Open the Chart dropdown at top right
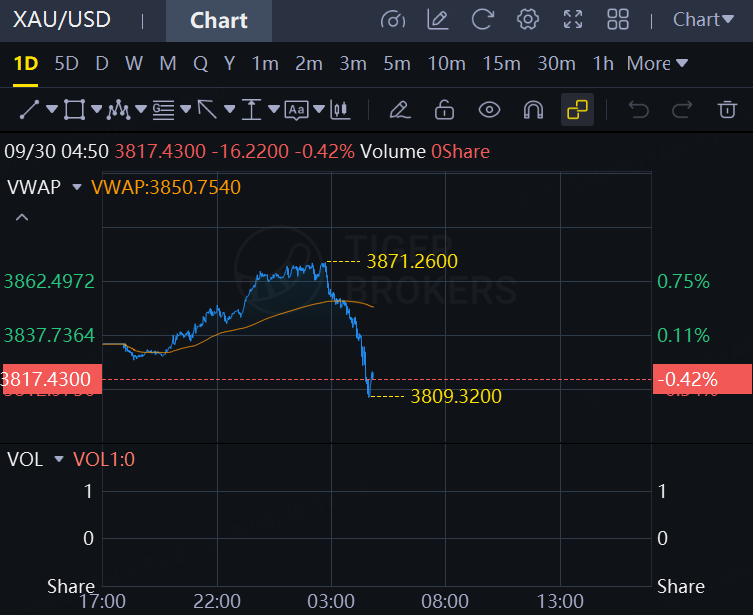 coord(703,20)
